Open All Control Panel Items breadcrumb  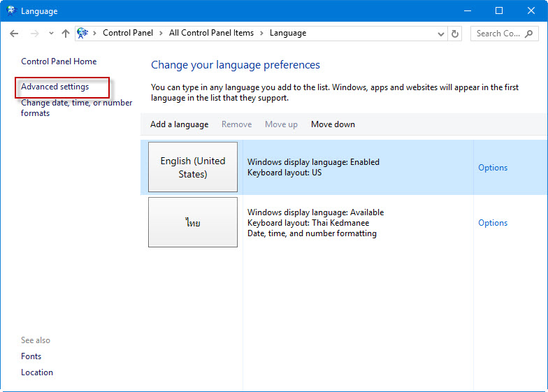pyautogui.click(x=211, y=33)
